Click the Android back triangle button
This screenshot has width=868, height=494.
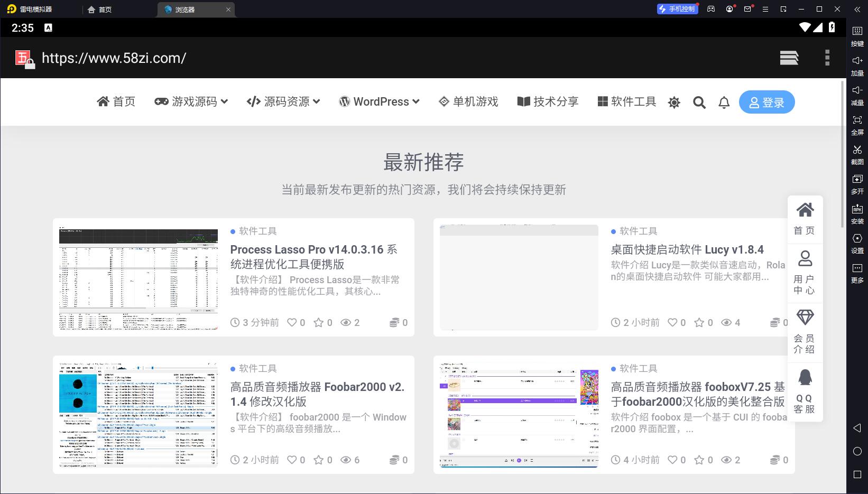[x=857, y=427]
